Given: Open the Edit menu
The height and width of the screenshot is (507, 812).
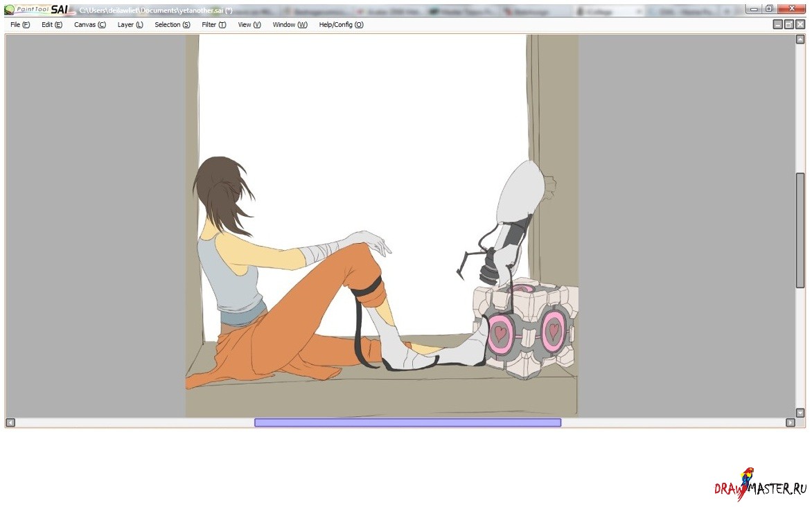Looking at the screenshot, I should [x=52, y=25].
